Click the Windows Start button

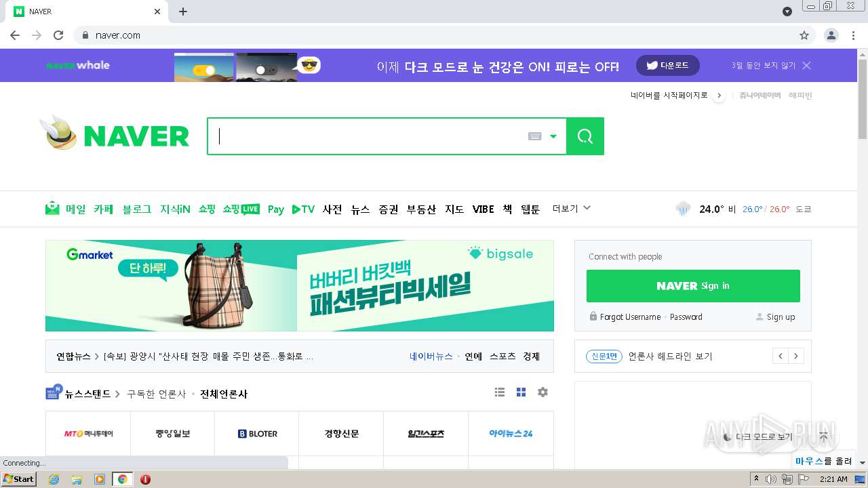tap(19, 479)
